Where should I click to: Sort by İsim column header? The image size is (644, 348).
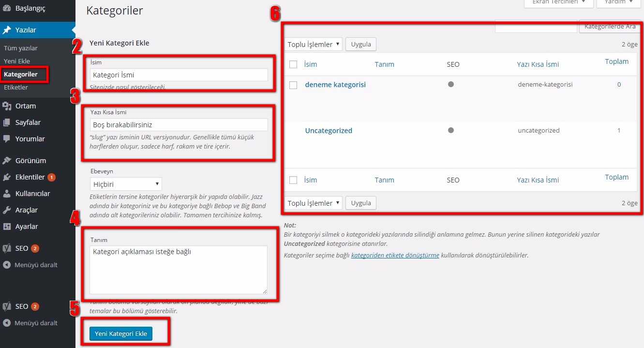(311, 64)
